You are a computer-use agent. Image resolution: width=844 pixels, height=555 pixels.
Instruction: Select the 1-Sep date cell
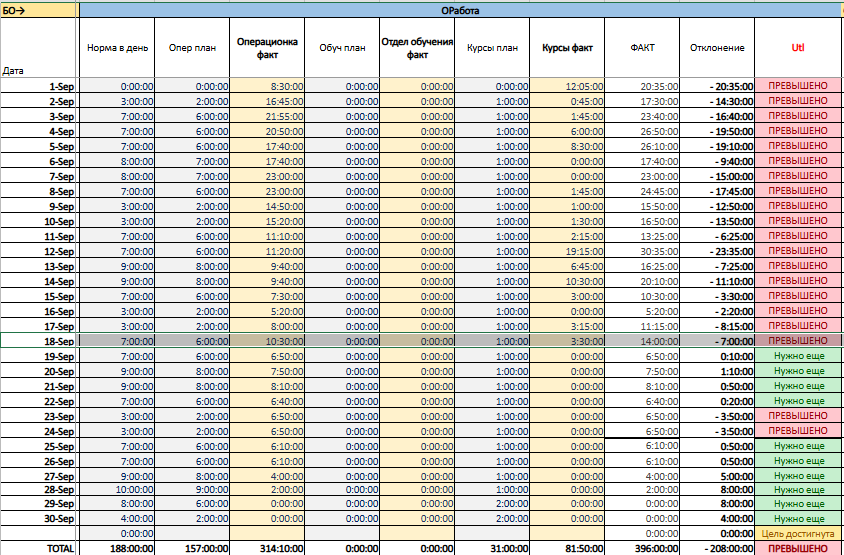(38, 86)
